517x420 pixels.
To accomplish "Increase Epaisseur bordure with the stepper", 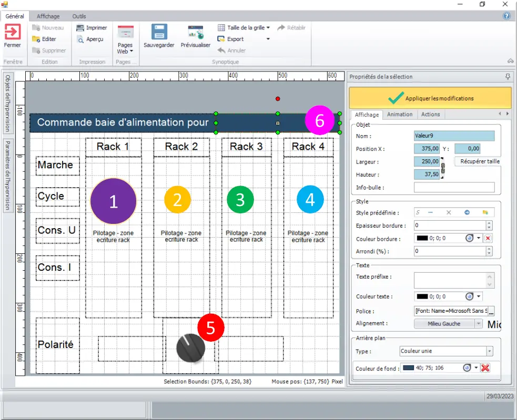I will pos(489,223).
